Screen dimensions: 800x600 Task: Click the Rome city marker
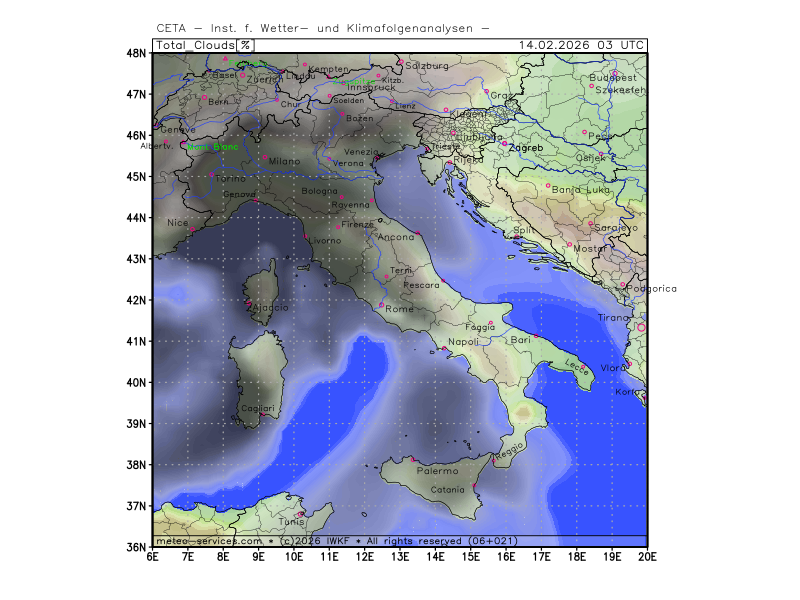381,305
